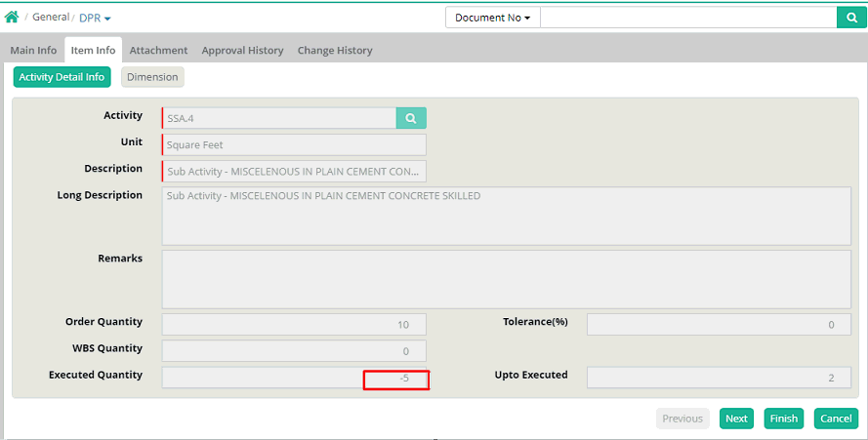Click the Dimension button
The width and height of the screenshot is (868, 440).
coord(152,77)
